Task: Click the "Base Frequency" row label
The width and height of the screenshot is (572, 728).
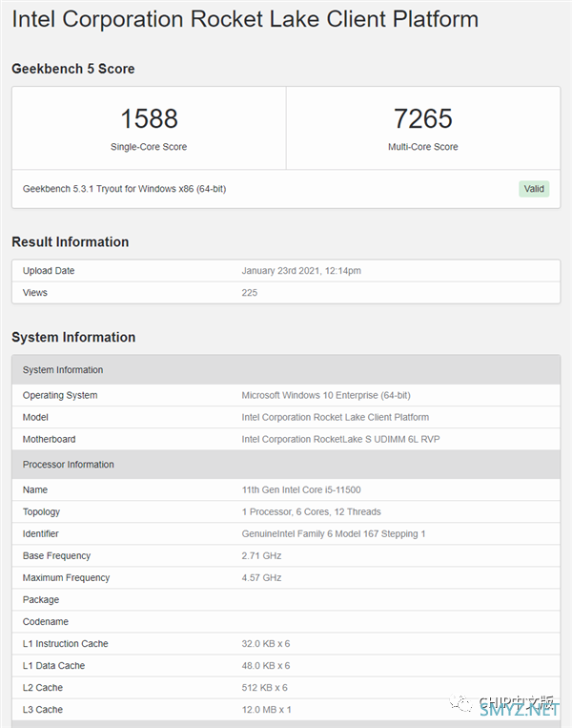Action: pyautogui.click(x=56, y=555)
